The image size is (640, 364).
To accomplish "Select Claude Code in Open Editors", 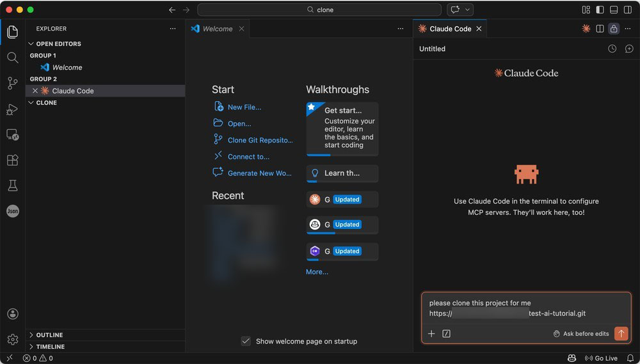I will pos(106,91).
